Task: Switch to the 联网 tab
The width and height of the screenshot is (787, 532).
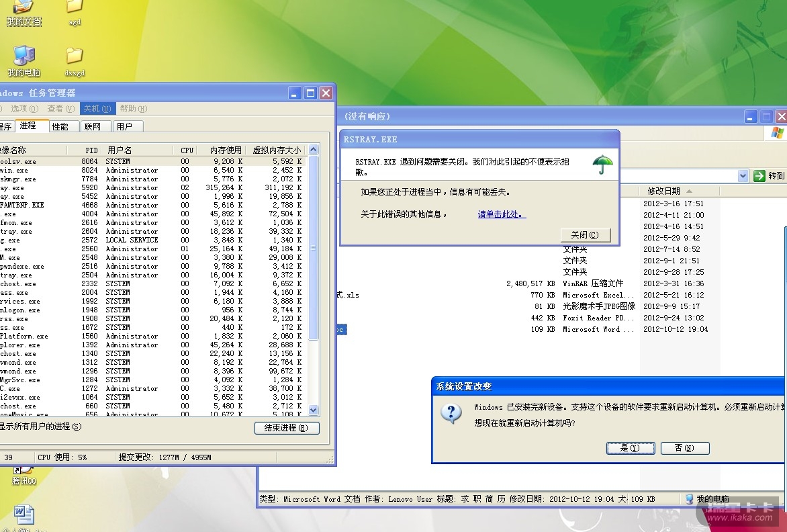Action: 93,126
